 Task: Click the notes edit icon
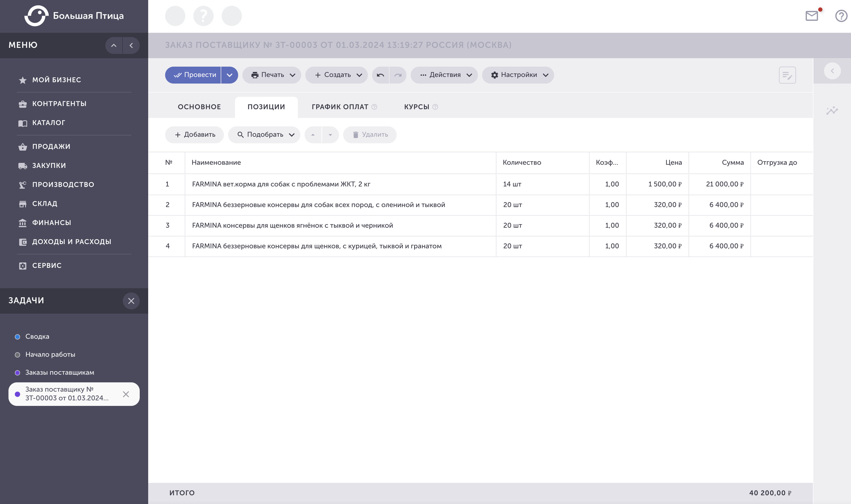coord(787,75)
